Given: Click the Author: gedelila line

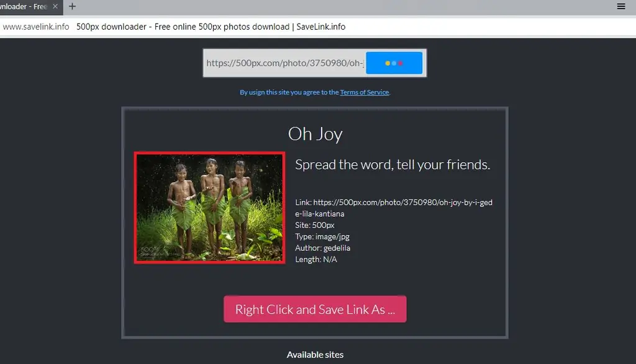Looking at the screenshot, I should pos(322,248).
